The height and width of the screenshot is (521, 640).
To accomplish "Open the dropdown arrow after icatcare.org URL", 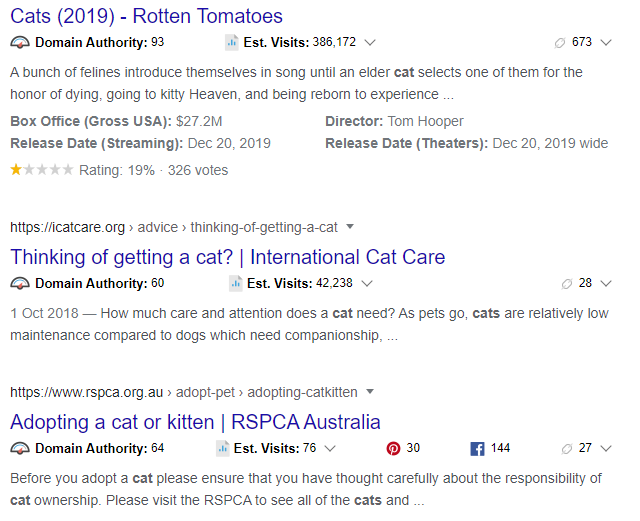I will click(350, 227).
